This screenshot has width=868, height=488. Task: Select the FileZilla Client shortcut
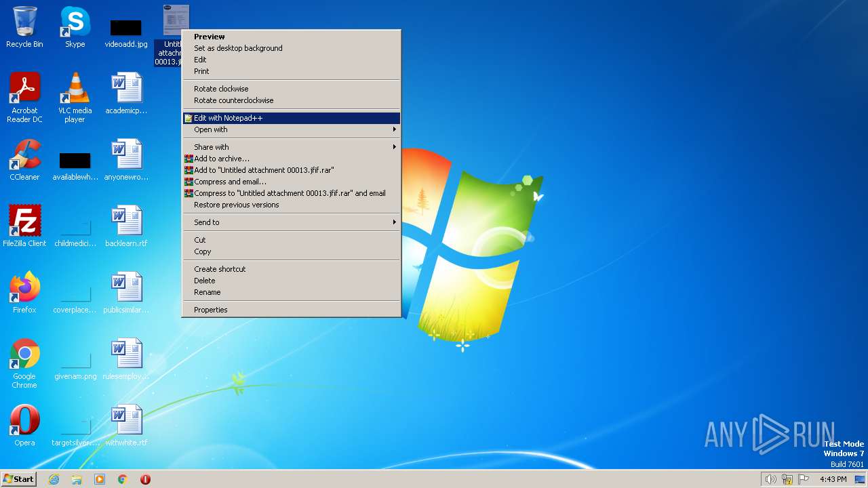(24, 226)
